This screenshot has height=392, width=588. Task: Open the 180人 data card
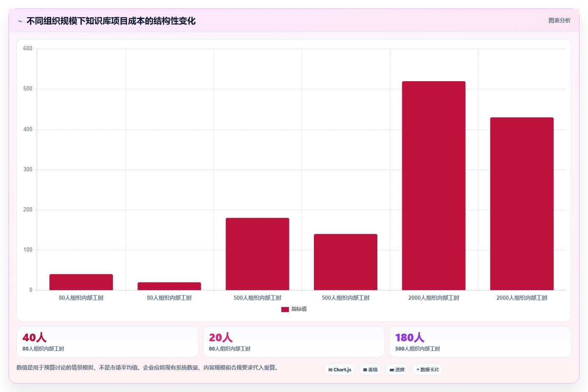tap(480, 342)
